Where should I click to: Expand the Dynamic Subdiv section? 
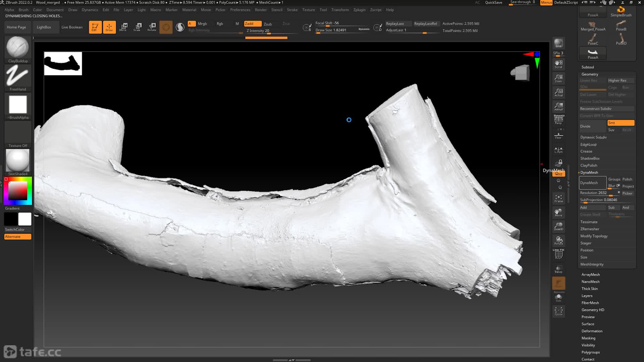tap(593, 137)
